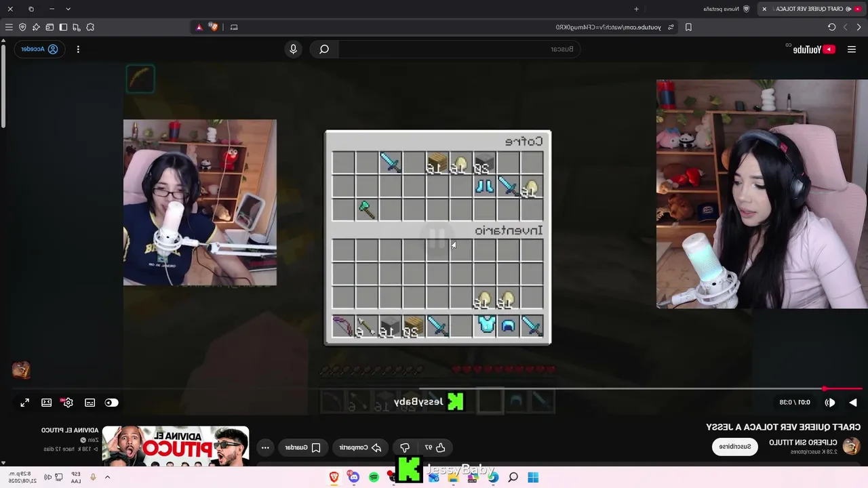This screenshot has height=488, width=868.
Task: View site information beside the youtube.com URL
Action: tap(671, 27)
